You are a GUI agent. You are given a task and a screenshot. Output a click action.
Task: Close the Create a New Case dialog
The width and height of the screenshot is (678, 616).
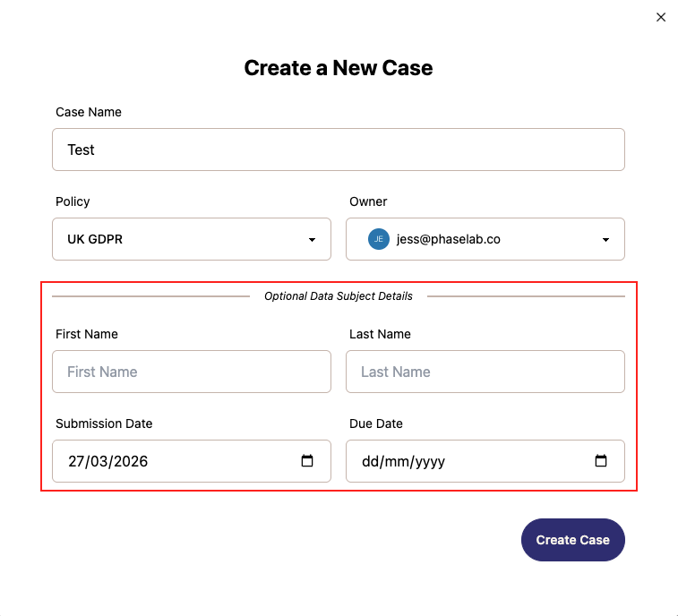coord(660,17)
